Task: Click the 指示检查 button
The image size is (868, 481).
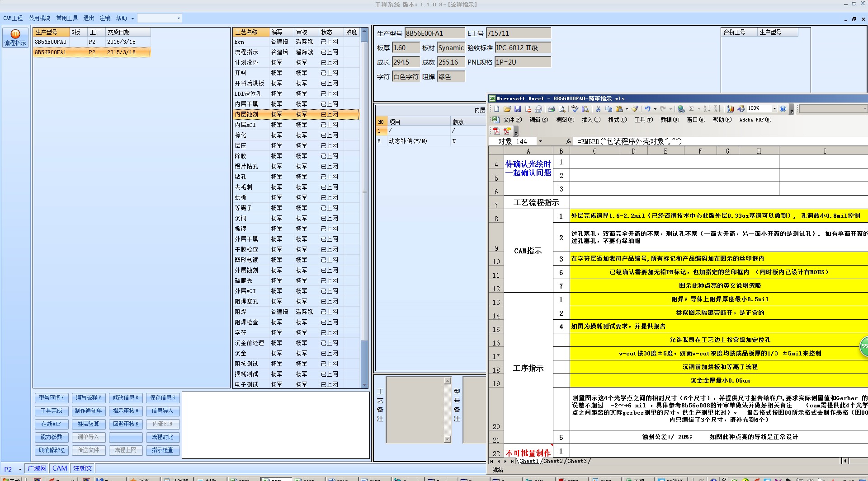Action: click(163, 450)
